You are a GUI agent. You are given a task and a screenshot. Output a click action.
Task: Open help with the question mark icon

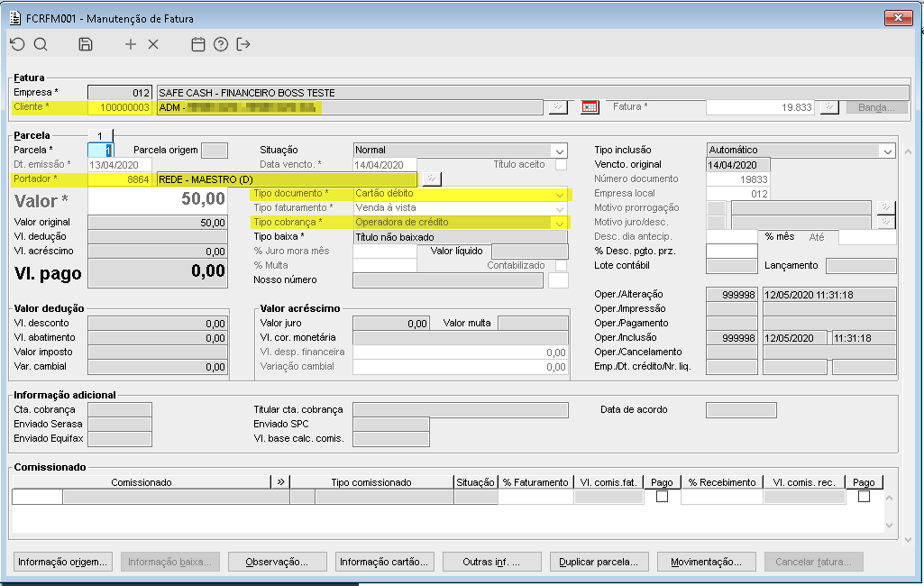tap(221, 44)
